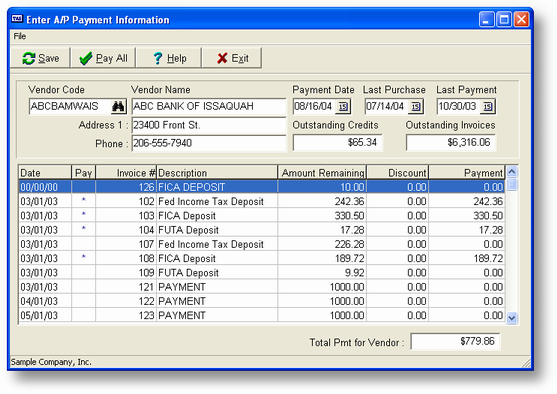Click the Date column header
Screen dimensions: 557x394
(x=45, y=173)
